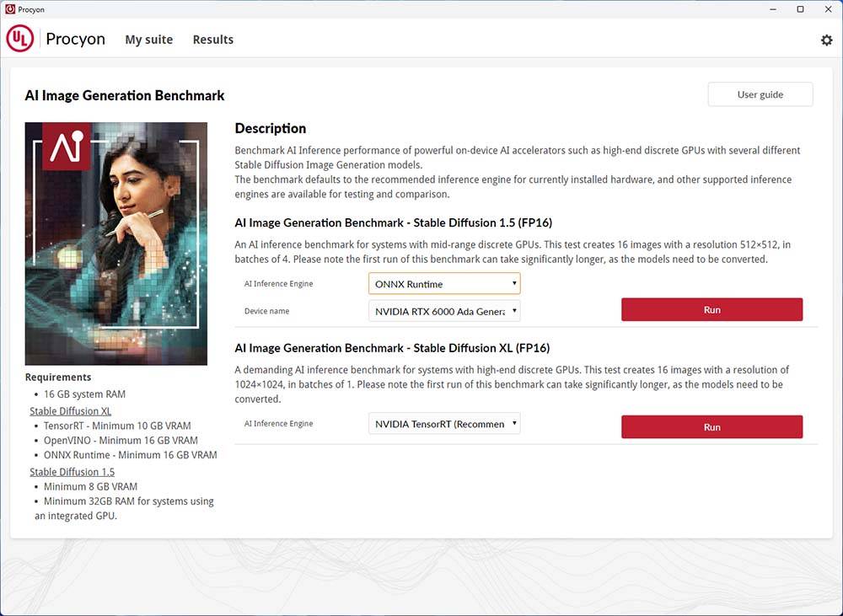Click 'TensorRT - Minimum 10 GB VRAM' text
Viewport: 843px width, 616px height.
click(117, 426)
